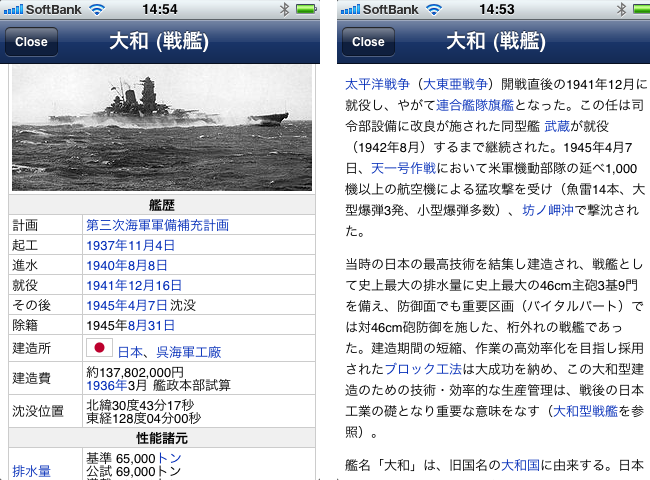The image size is (650, 480).
Task: Open 第三次海軍軍備補充計画 link
Action: 158,225
